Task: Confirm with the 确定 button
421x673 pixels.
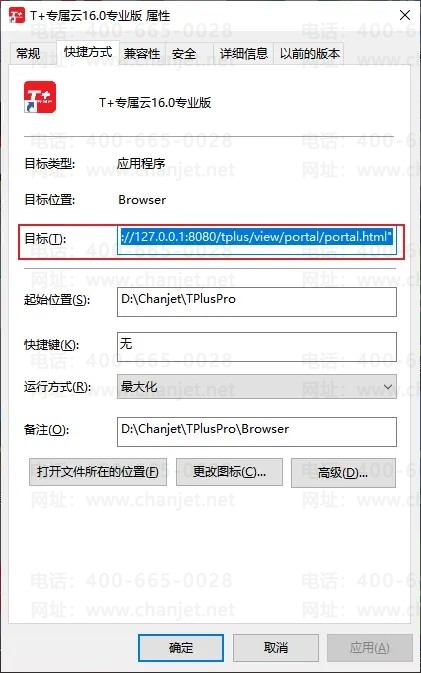Action: click(181, 648)
